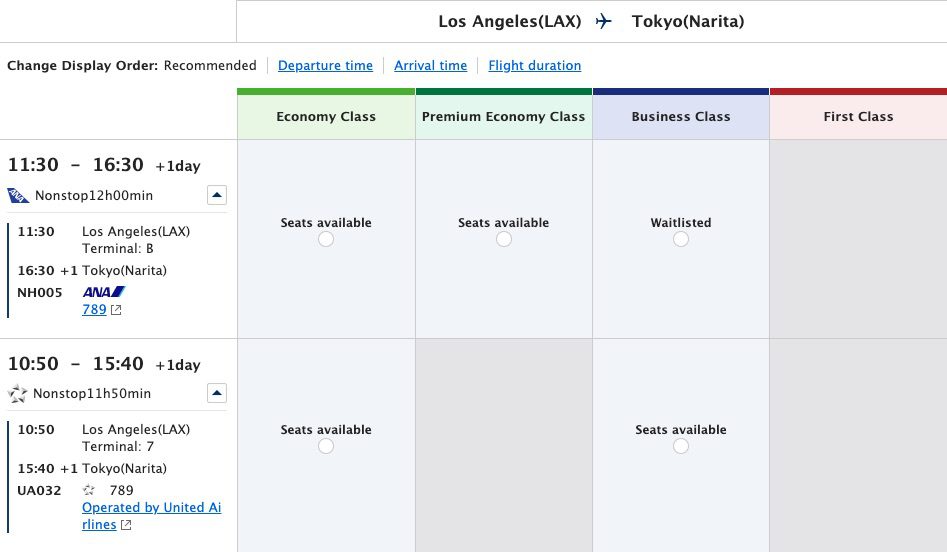Collapse details of the 11:30 flight

click(217, 195)
